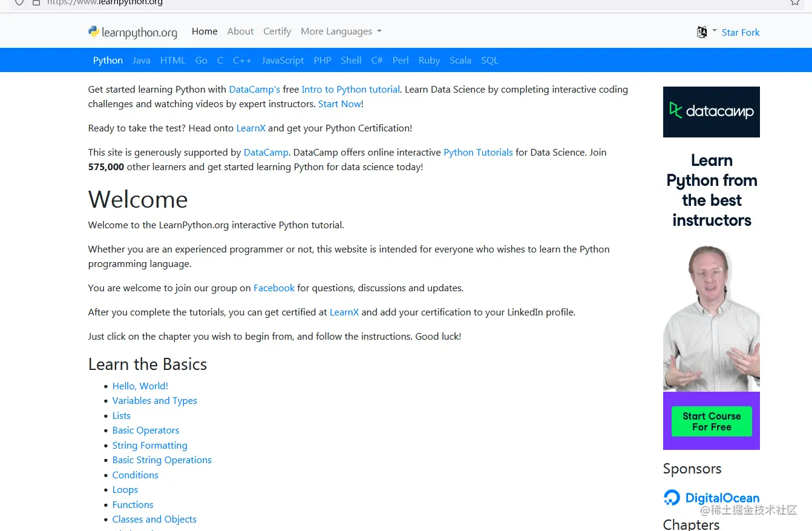This screenshot has height=531, width=812.
Task: Open dropdown arrow beside translation icon
Action: tap(715, 30)
